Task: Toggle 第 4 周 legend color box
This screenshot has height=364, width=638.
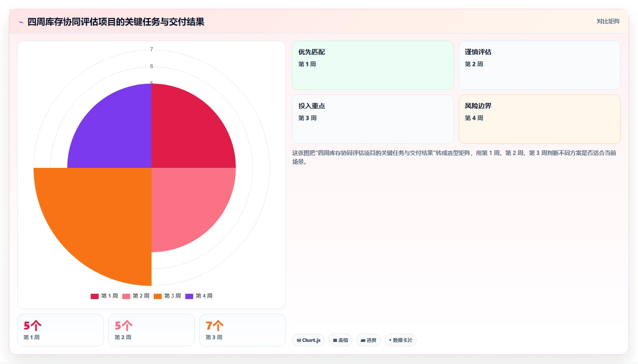Action: pyautogui.click(x=189, y=296)
